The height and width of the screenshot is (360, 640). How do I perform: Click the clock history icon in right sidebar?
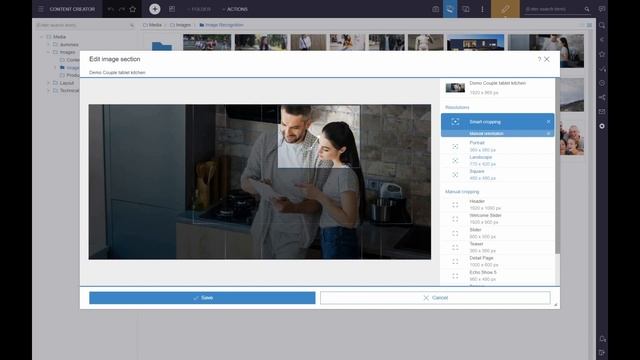[x=602, y=83]
